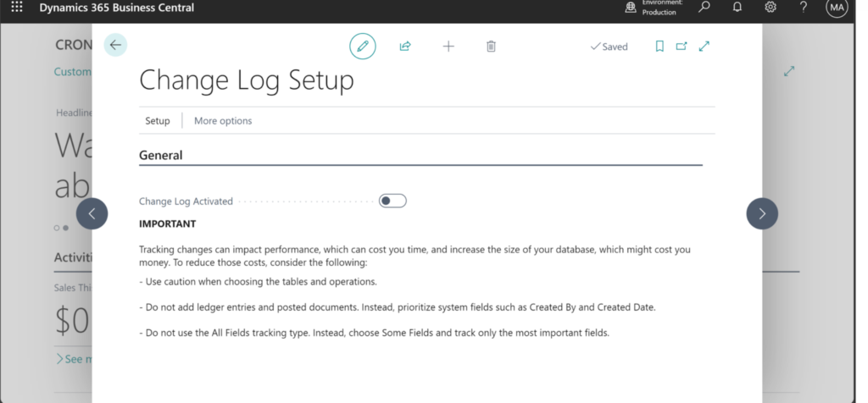Open the app launcher waffle menu
The image size is (868, 403).
pos(17,8)
